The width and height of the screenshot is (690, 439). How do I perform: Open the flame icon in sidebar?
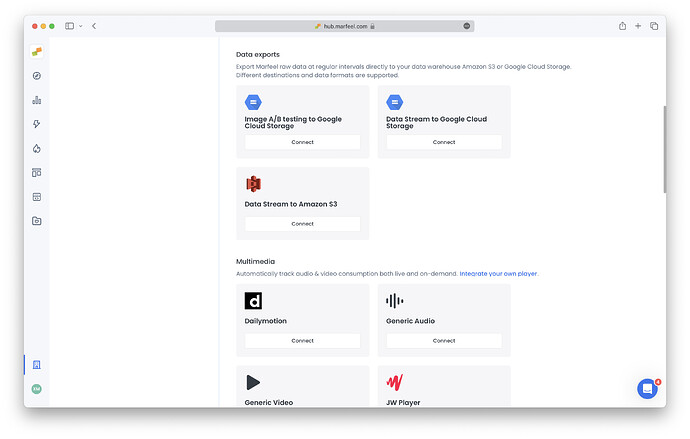37,149
